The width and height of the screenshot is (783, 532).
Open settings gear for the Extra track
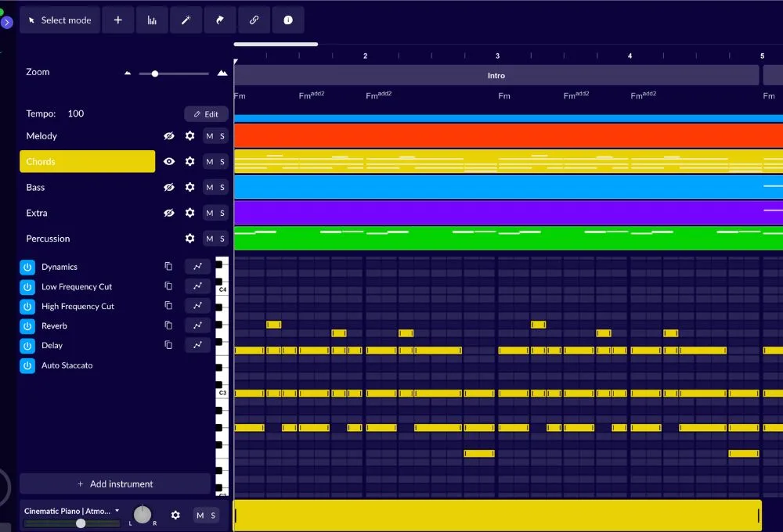189,213
